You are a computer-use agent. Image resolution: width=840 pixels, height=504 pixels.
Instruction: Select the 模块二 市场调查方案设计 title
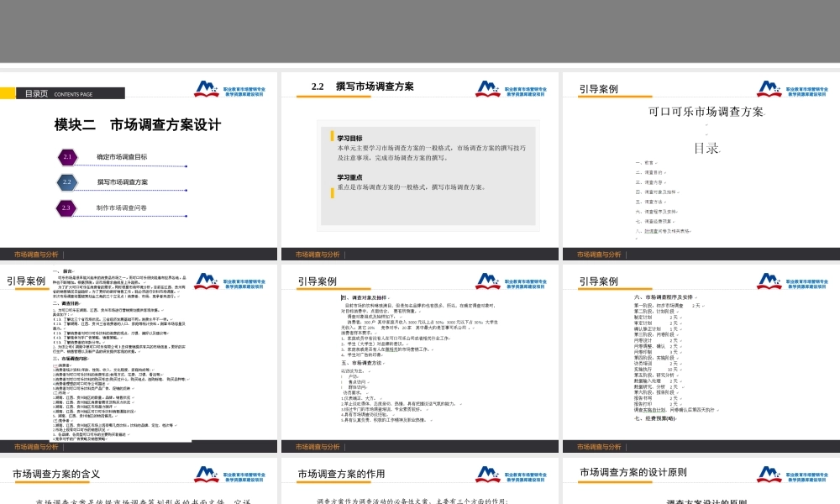pos(138,124)
